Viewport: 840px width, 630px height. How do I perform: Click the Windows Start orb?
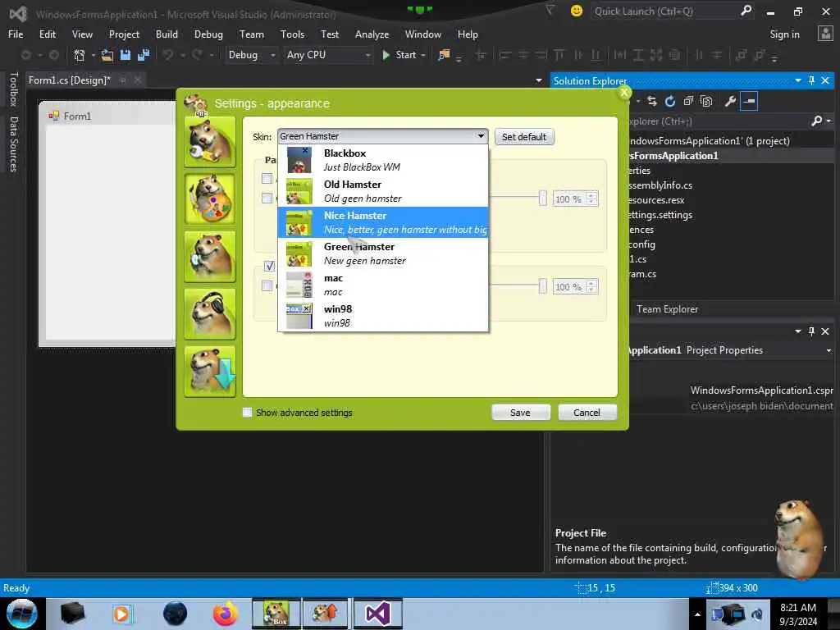tap(21, 614)
